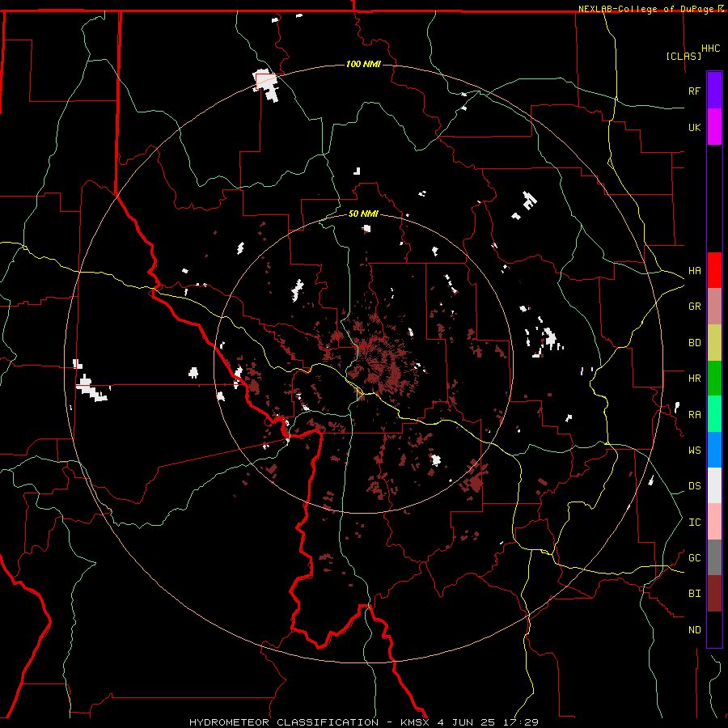Click the brown BI legend swatch
This screenshot has height=728, width=728.
pos(714,594)
